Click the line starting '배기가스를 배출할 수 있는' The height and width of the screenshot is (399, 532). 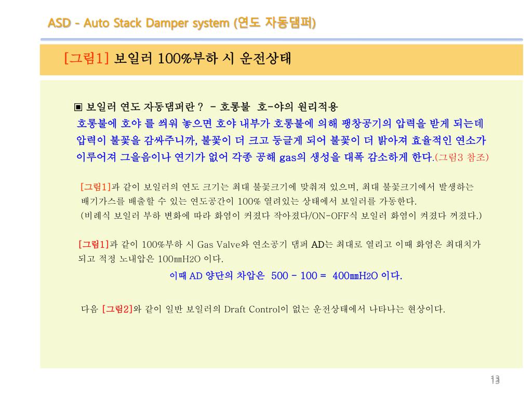click(x=249, y=201)
